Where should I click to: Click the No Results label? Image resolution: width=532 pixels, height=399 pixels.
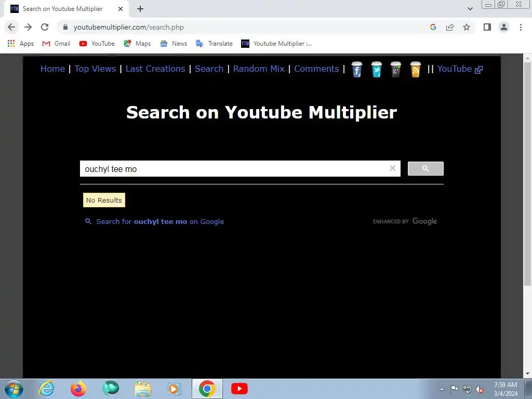point(104,200)
